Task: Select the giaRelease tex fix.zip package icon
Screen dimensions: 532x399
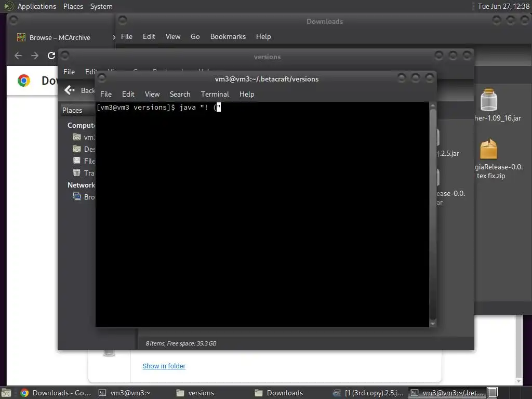Action: click(488, 149)
